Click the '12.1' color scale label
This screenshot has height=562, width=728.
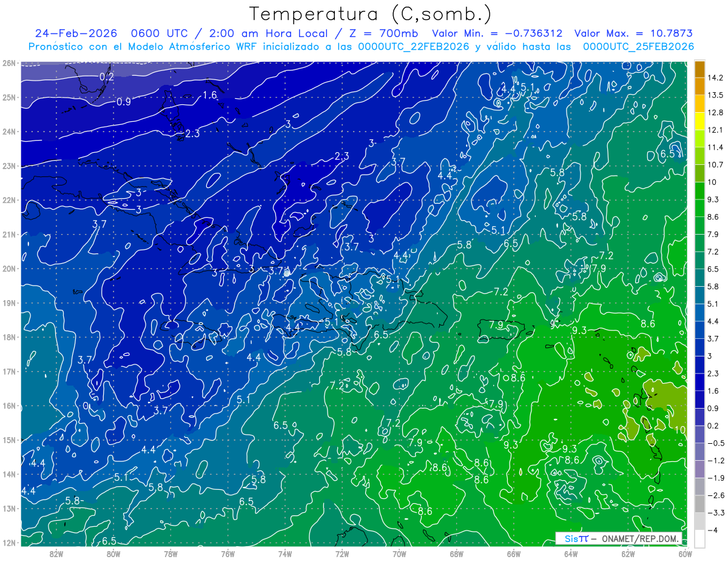(x=716, y=130)
